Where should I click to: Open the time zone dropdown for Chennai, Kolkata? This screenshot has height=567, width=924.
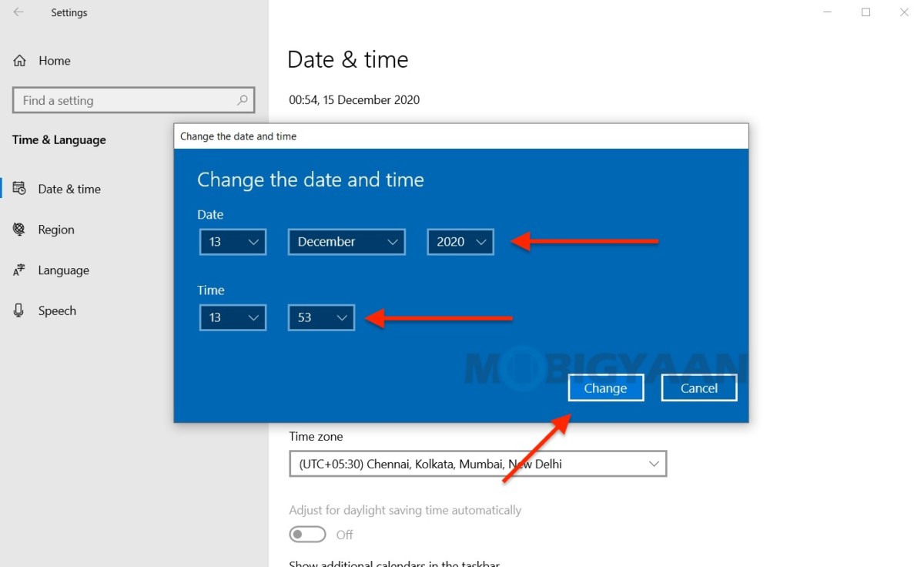(477, 464)
